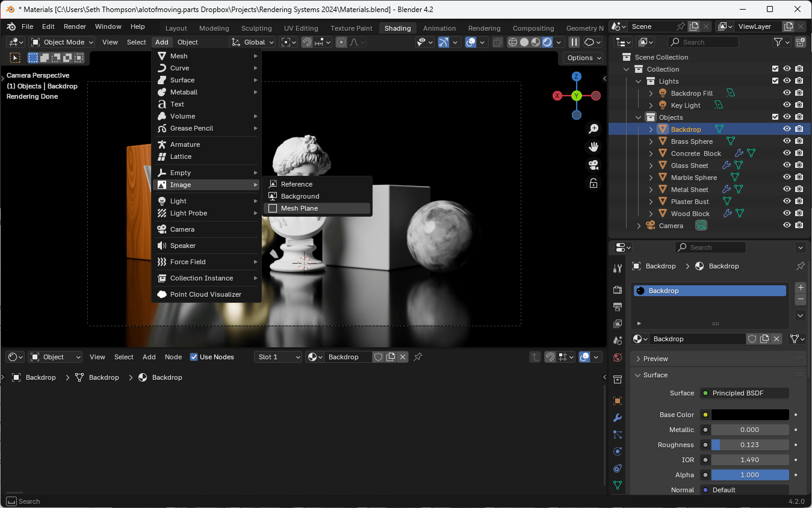Open the Global transform orientation dropdown
Screen dimensions: 812x508
pyautogui.click(x=253, y=42)
